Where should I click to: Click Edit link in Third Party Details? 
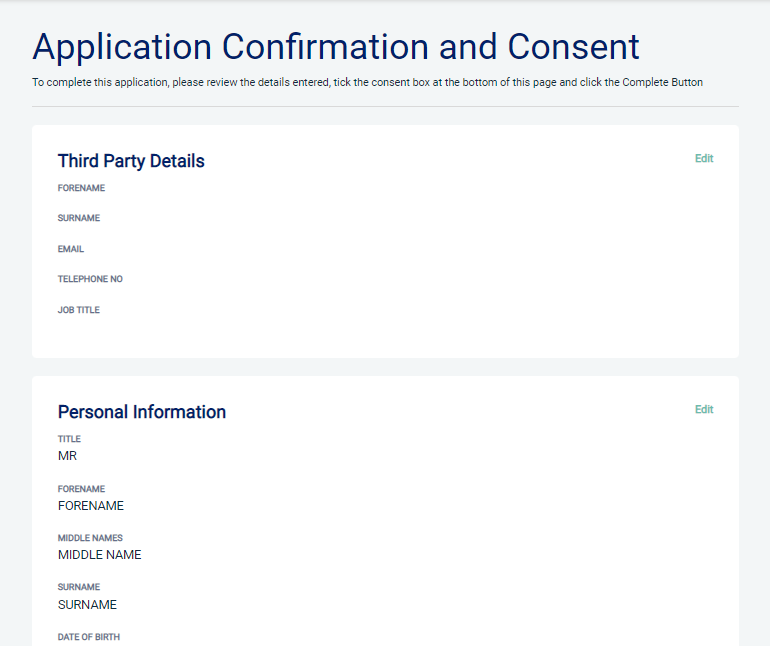[x=704, y=159]
